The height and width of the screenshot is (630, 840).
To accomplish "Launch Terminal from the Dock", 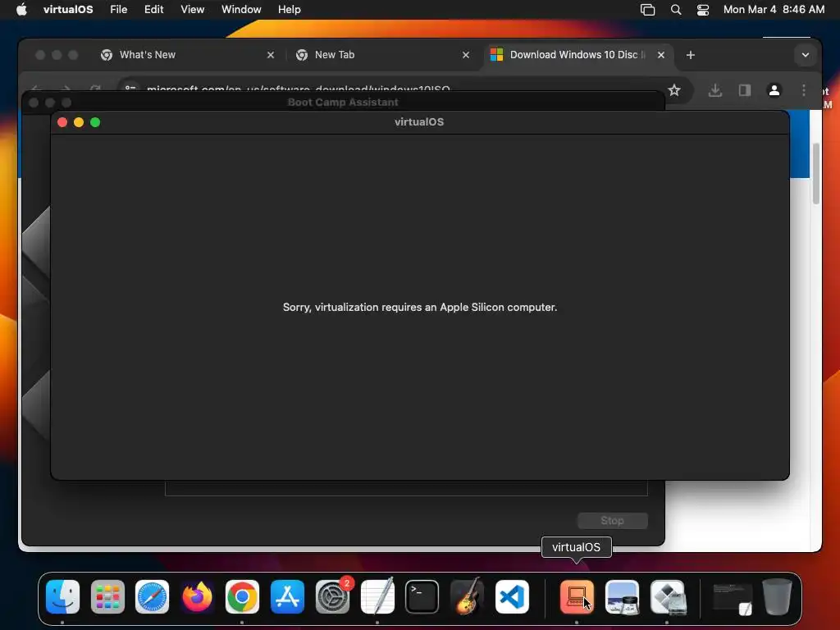I will [x=422, y=597].
